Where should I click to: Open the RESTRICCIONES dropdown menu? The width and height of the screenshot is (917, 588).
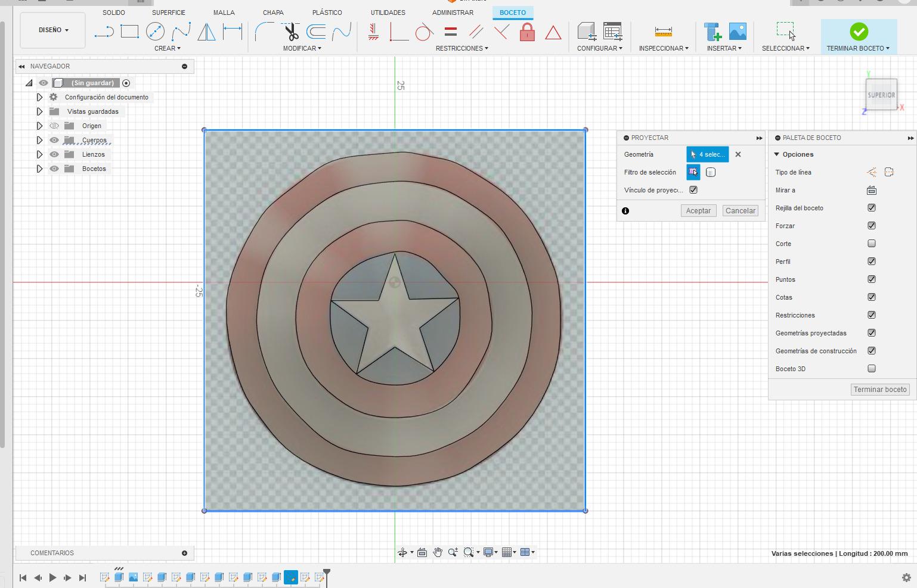461,48
